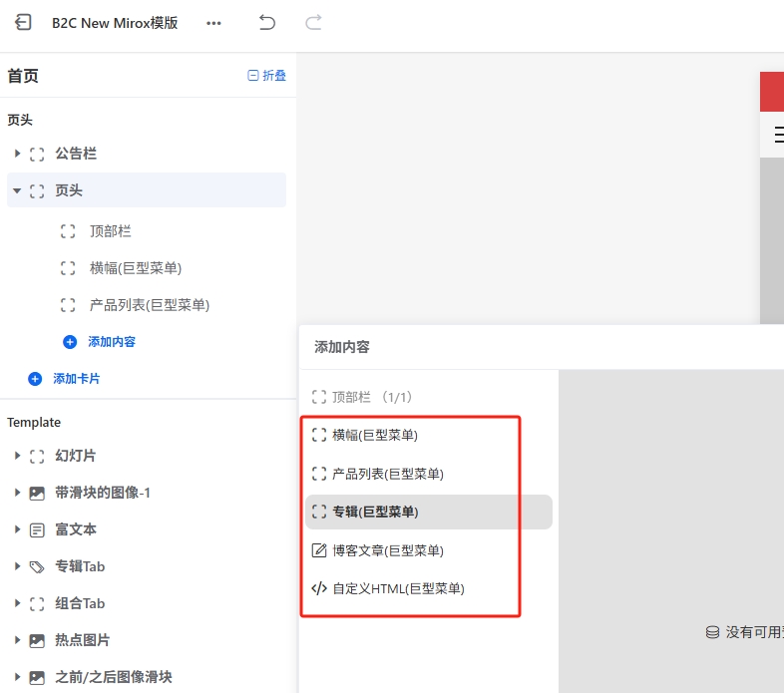784x693 pixels.
Task: Click the undo arrow icon
Action: pyautogui.click(x=266, y=22)
